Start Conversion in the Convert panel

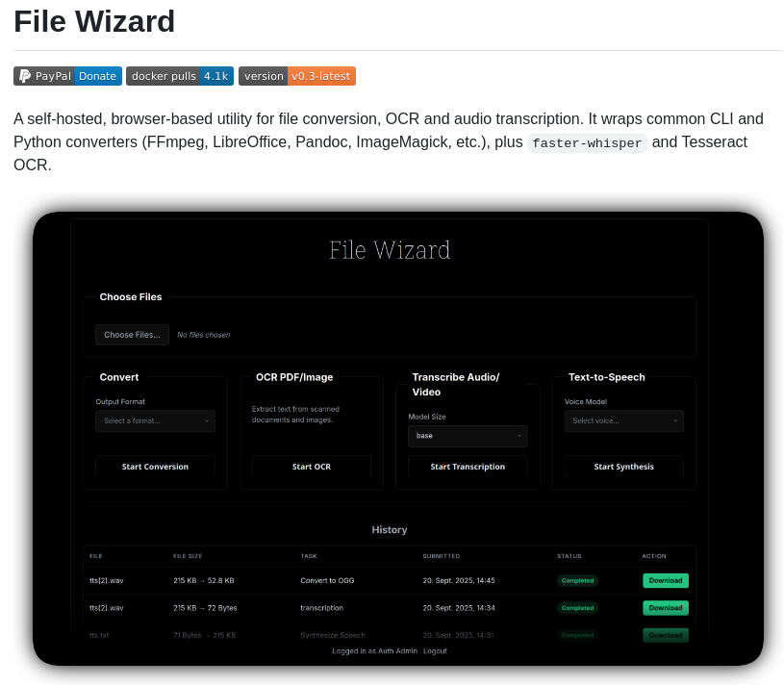[155, 466]
